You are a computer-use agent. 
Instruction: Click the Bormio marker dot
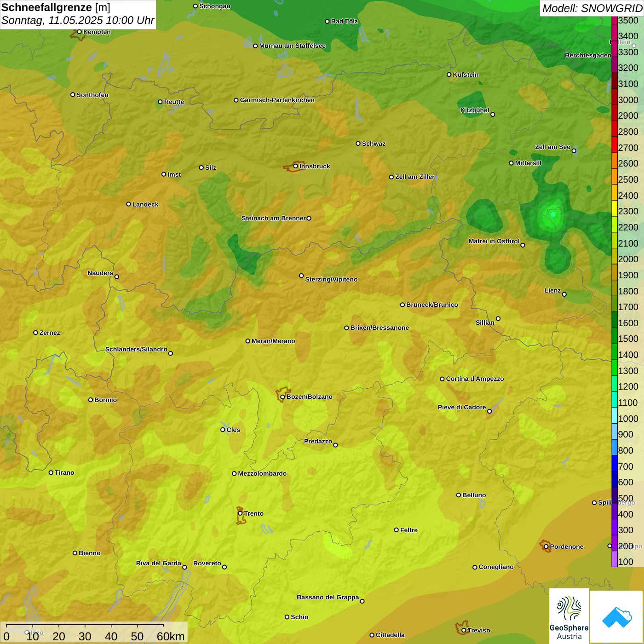pos(91,400)
